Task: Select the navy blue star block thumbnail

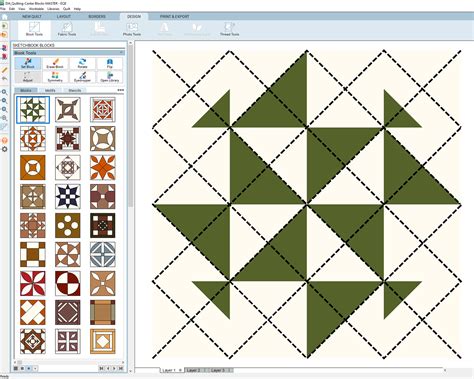Action: tap(68, 196)
